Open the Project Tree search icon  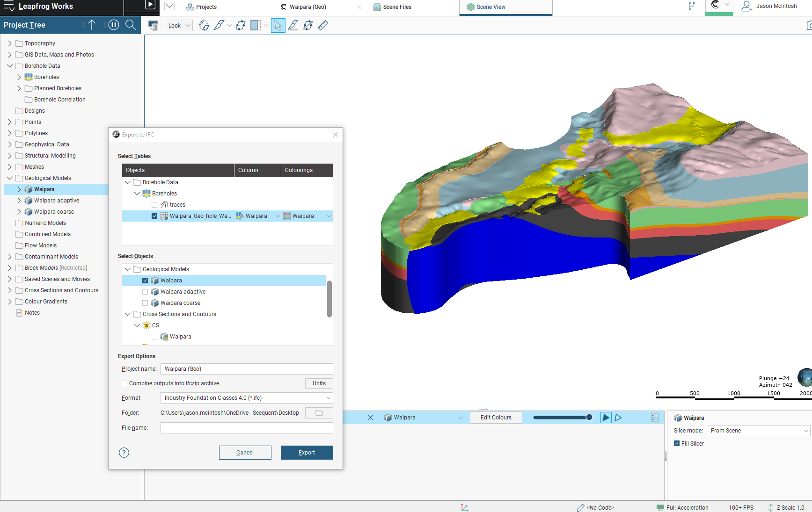[x=131, y=25]
